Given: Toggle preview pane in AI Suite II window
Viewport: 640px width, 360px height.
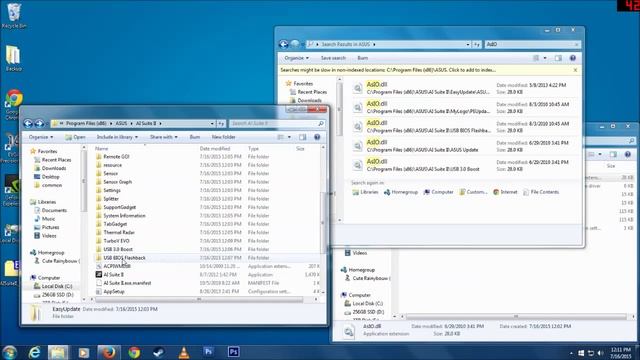Looking at the screenshot, I should click(302, 137).
